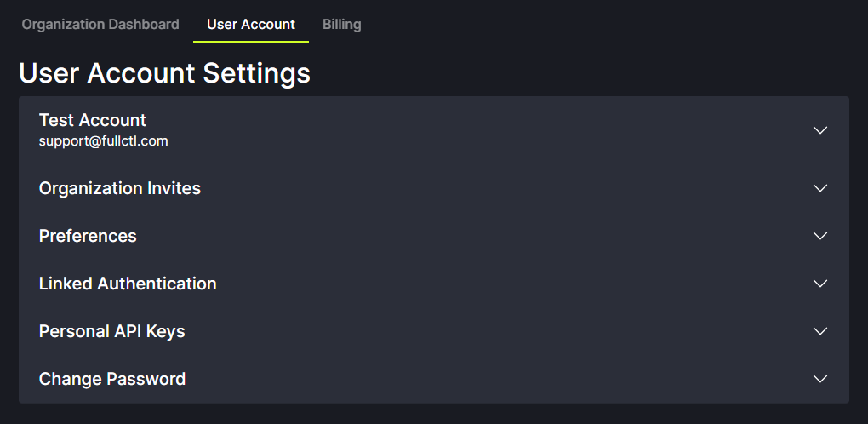
Task: Click the Preferences row chevron arrow
Action: click(819, 236)
